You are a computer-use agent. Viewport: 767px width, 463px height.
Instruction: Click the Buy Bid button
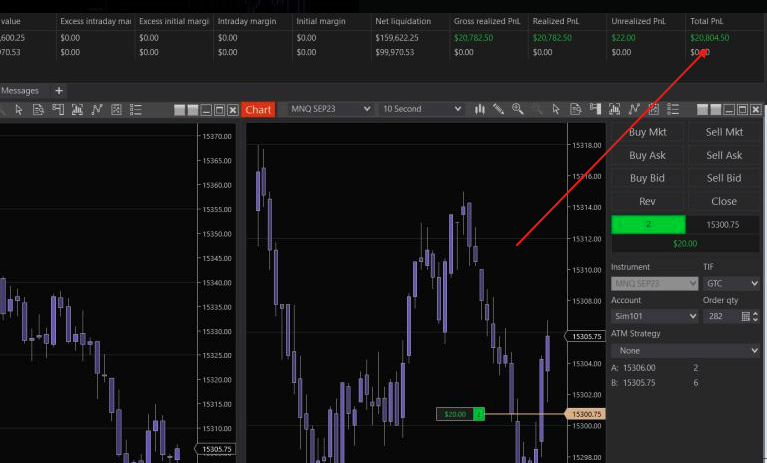647,178
